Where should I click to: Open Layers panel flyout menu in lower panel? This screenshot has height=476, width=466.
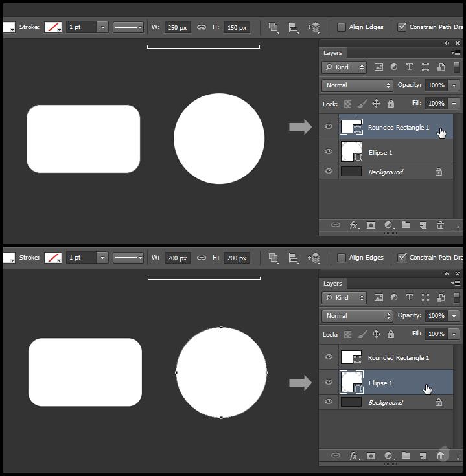click(456, 284)
